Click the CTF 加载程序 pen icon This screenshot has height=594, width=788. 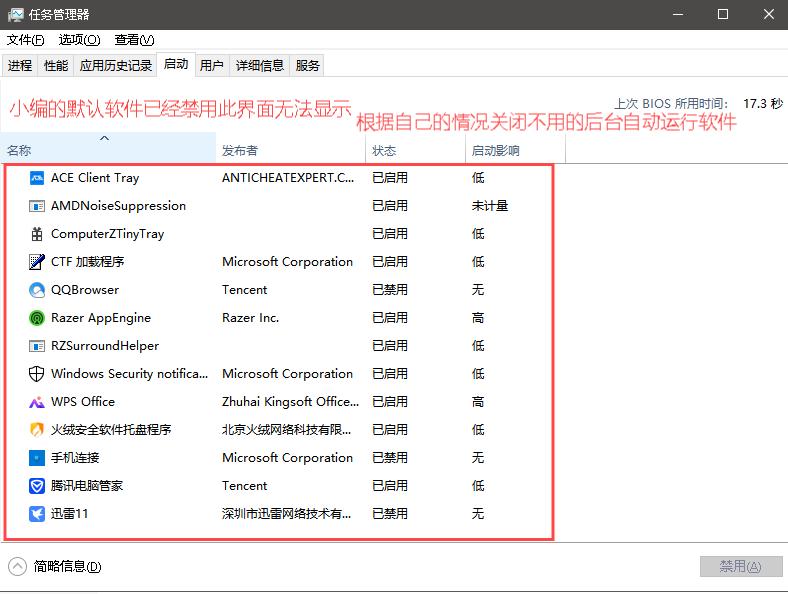click(x=37, y=262)
